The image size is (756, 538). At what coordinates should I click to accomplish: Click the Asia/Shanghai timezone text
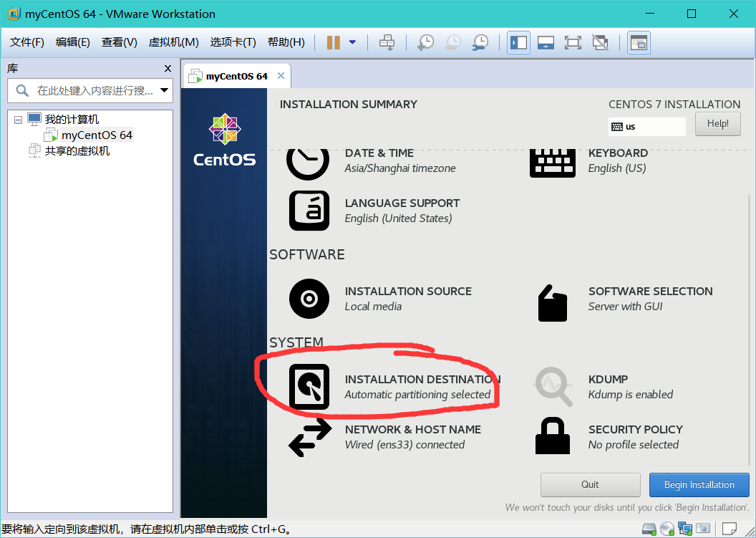pos(399,168)
